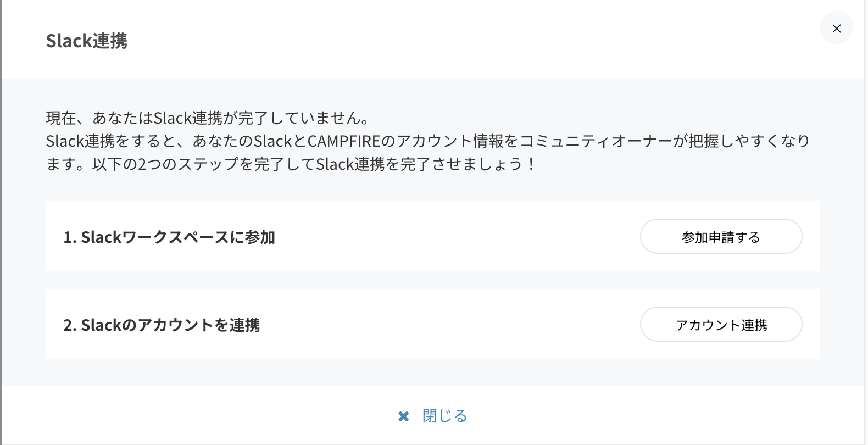Image resolution: width=868 pixels, height=445 pixels.
Task: Click the text Slack連携を完了させましょう！
Action: pos(426,164)
